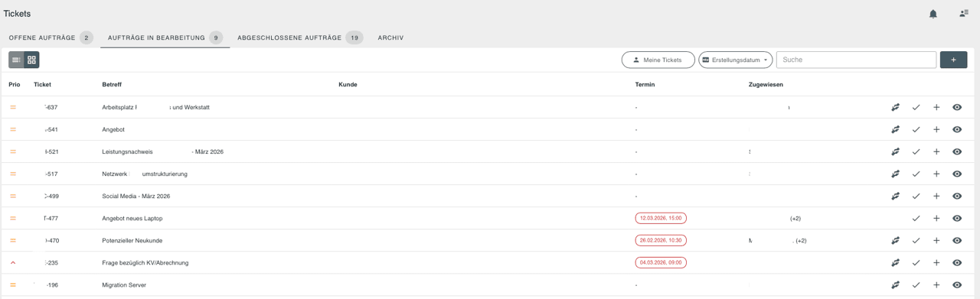980x299 pixels.
Task: Open the user account list icon
Action: point(964,14)
